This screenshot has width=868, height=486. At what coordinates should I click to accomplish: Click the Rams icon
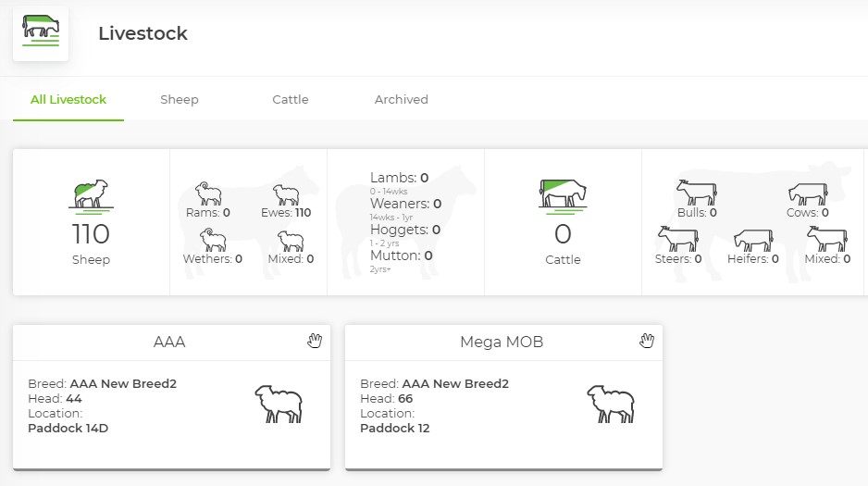click(208, 193)
